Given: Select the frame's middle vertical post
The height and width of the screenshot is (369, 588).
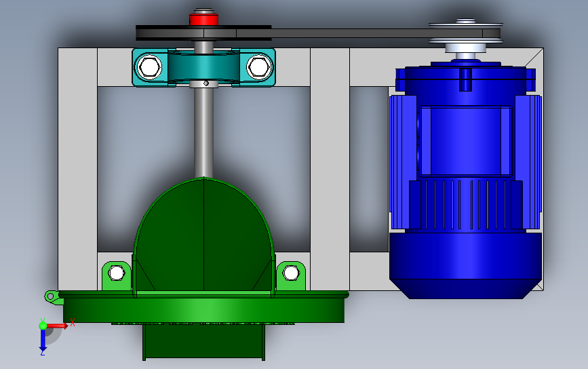Looking at the screenshot, I should click(330, 169).
